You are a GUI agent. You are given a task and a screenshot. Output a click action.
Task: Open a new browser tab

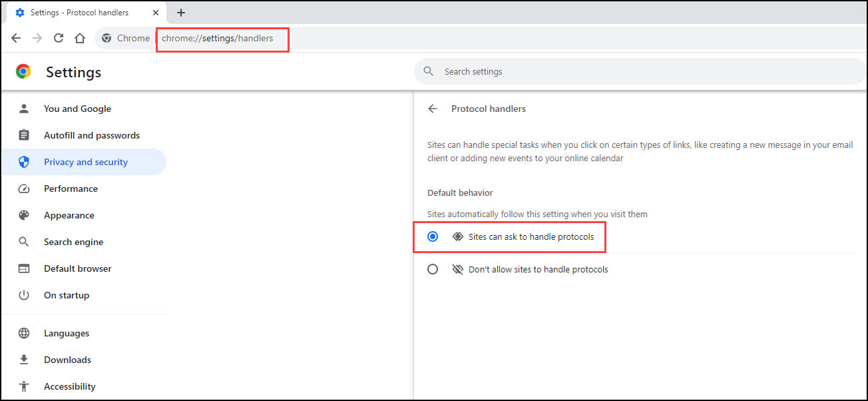click(x=181, y=12)
